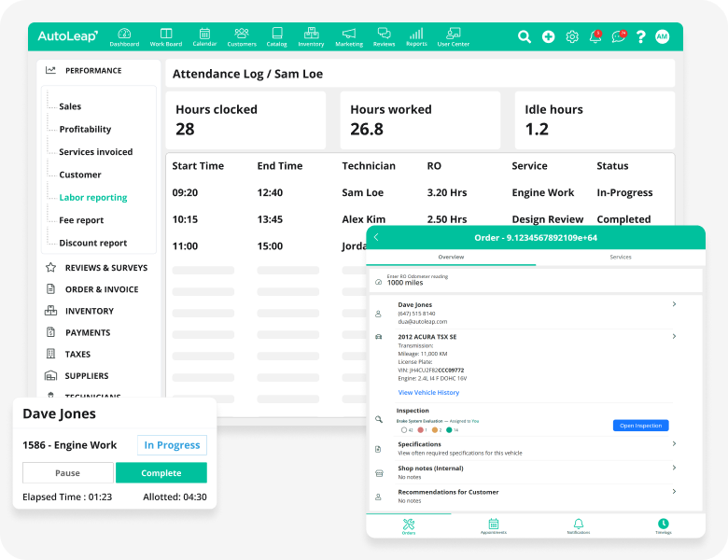
Task: Click the Open Inspection button
Action: 640,426
